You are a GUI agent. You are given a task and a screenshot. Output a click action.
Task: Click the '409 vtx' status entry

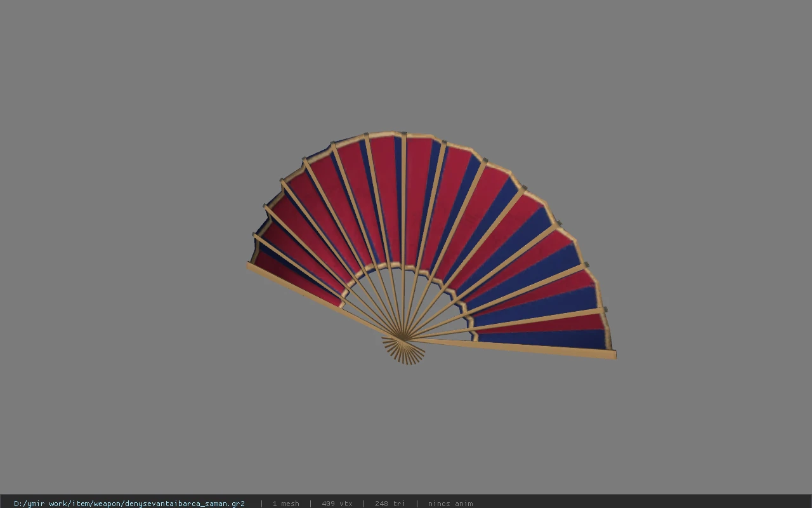337,504
